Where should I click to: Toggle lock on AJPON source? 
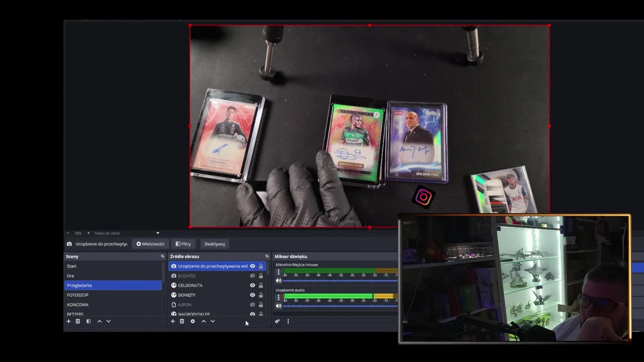point(261,305)
